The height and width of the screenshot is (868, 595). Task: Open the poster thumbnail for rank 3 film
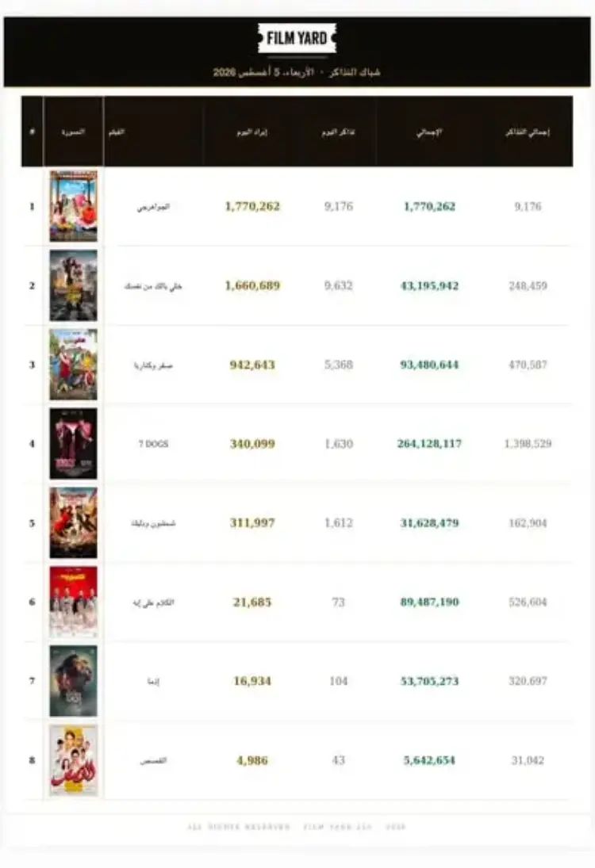(x=73, y=365)
